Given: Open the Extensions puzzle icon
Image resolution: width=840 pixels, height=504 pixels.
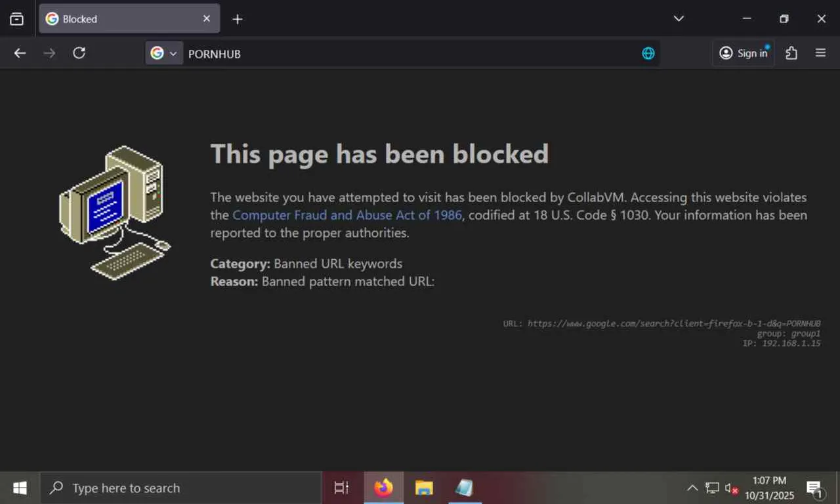Looking at the screenshot, I should pyautogui.click(x=791, y=53).
